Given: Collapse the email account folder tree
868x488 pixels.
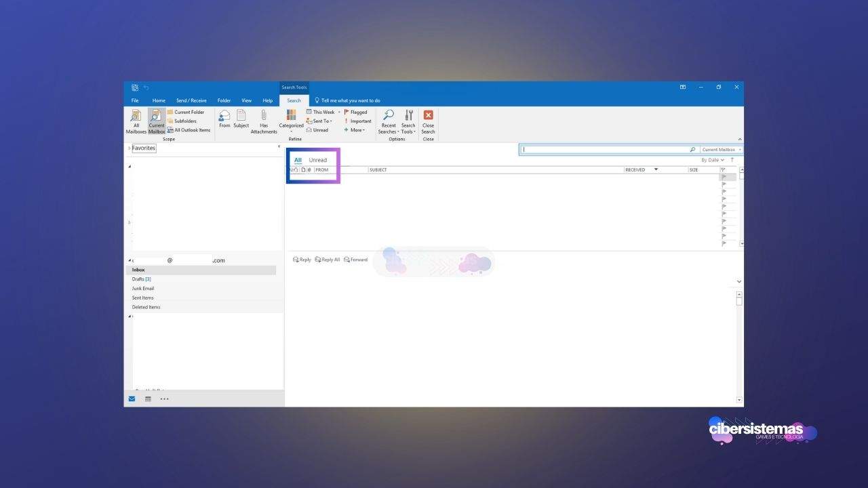Looking at the screenshot, I should point(130,260).
